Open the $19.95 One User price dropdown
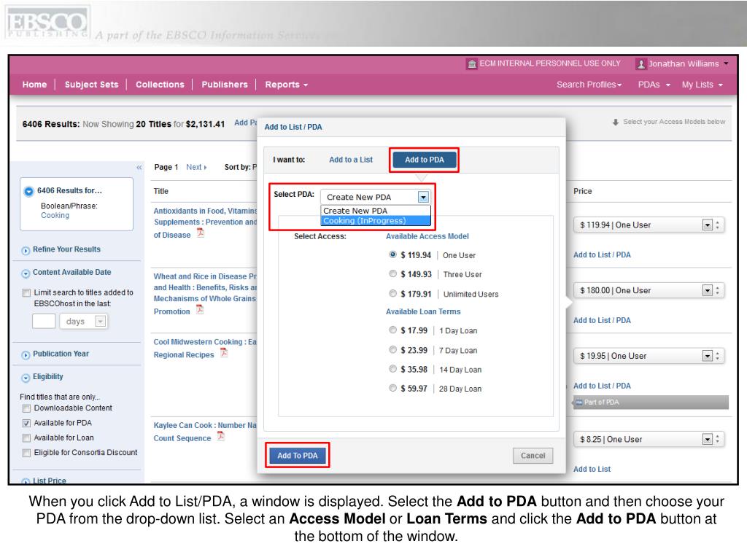The width and height of the screenshot is (747, 560). click(x=708, y=356)
